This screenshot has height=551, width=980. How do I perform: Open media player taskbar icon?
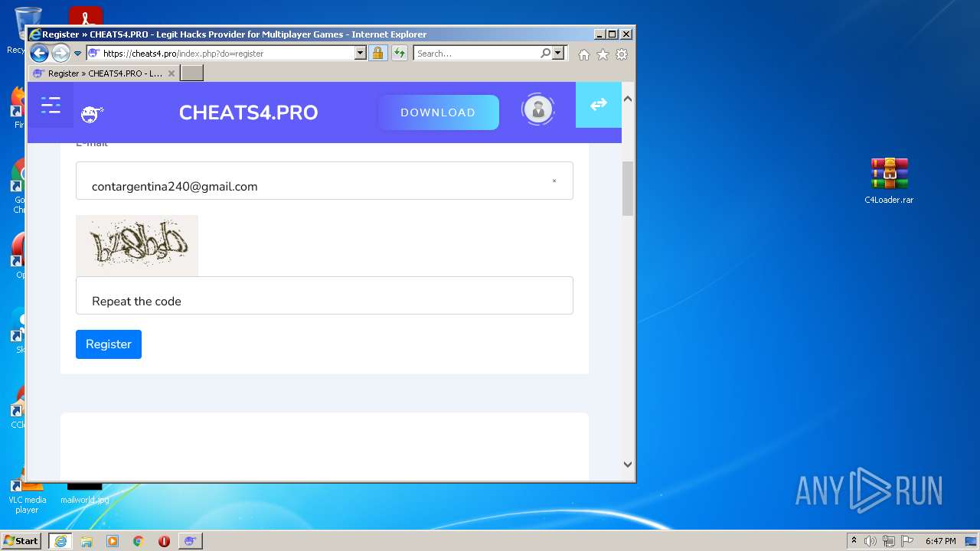click(x=113, y=541)
